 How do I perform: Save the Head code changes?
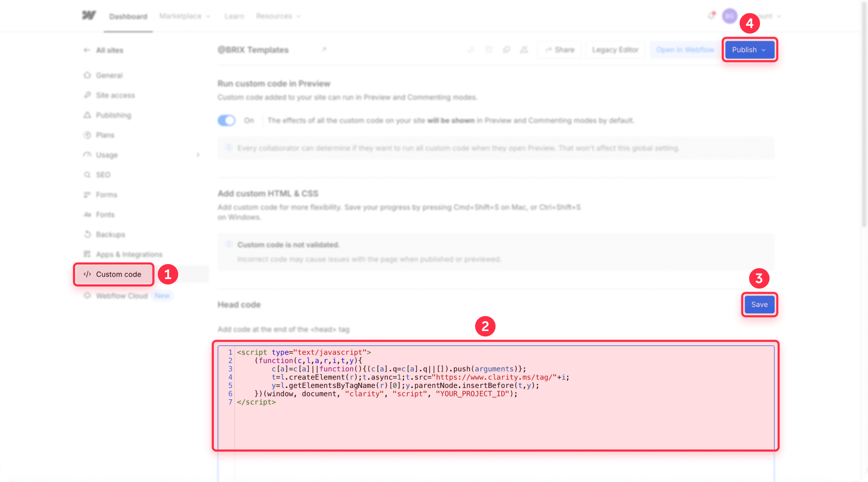coord(759,304)
